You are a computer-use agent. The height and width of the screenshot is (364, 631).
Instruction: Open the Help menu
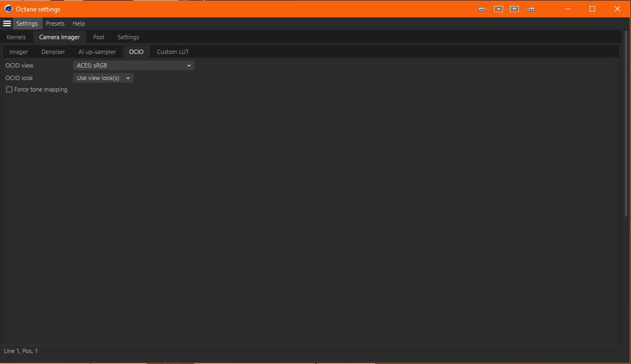78,23
